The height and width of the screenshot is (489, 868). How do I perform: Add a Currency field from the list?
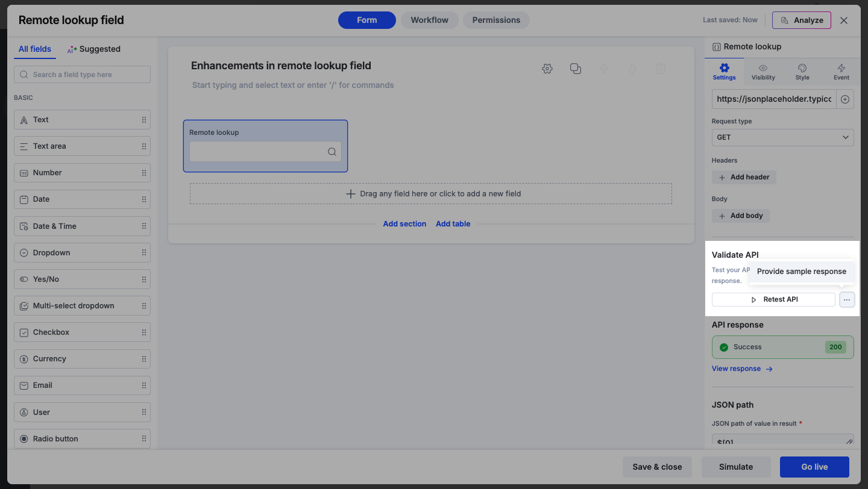[82, 359]
